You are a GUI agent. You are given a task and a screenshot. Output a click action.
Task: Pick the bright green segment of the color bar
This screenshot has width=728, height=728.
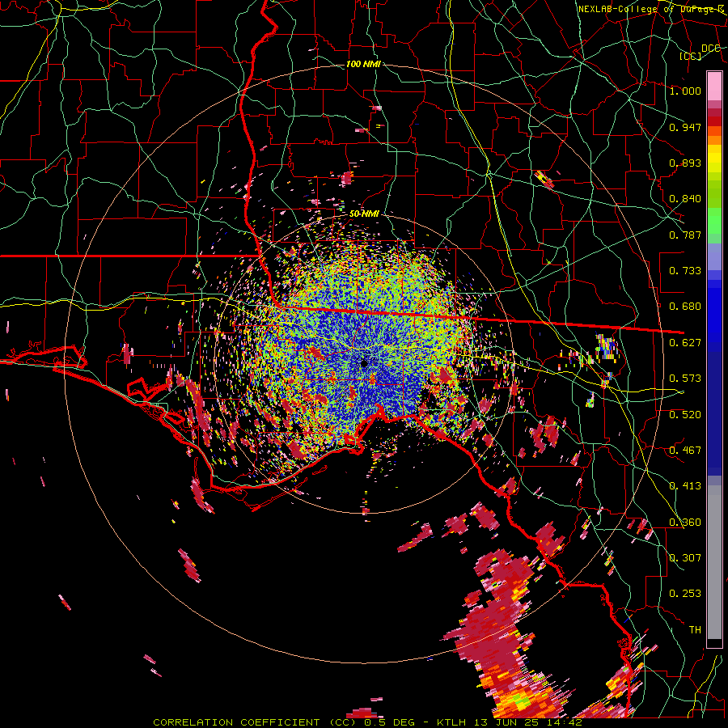tap(714, 222)
